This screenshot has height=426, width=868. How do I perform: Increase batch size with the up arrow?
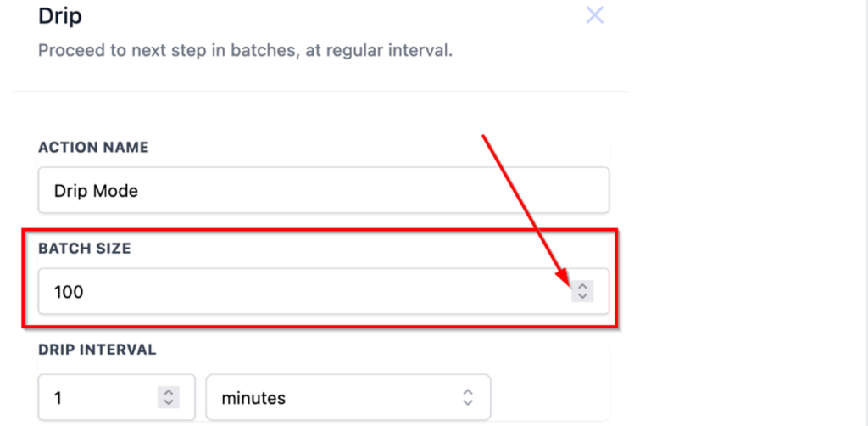(581, 288)
